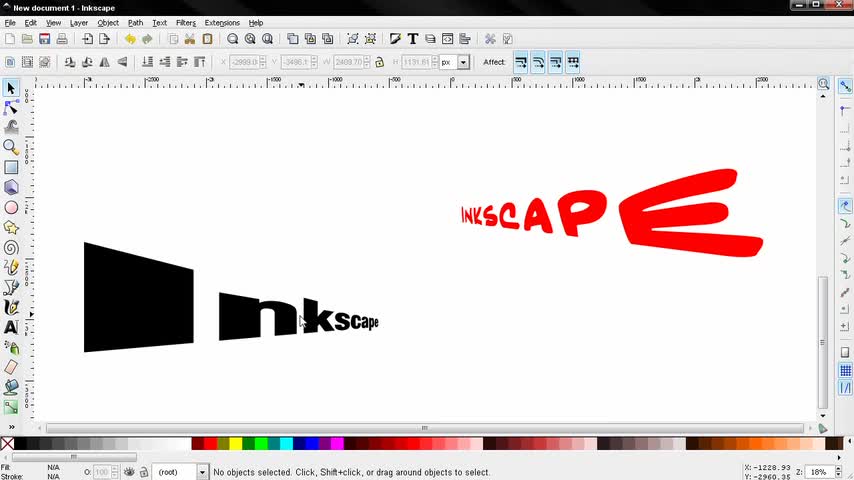Click the zoom percentage field
This screenshot has height=480, width=854.
pos(819,472)
